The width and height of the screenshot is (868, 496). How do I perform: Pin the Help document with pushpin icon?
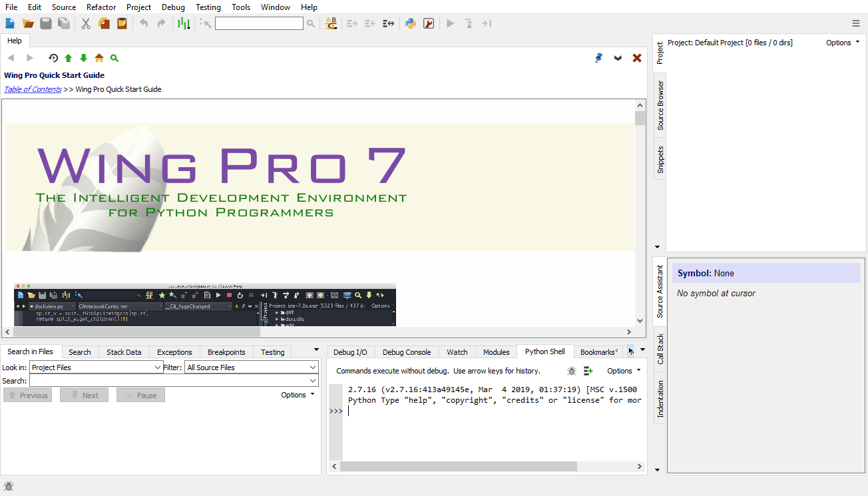[x=598, y=58]
